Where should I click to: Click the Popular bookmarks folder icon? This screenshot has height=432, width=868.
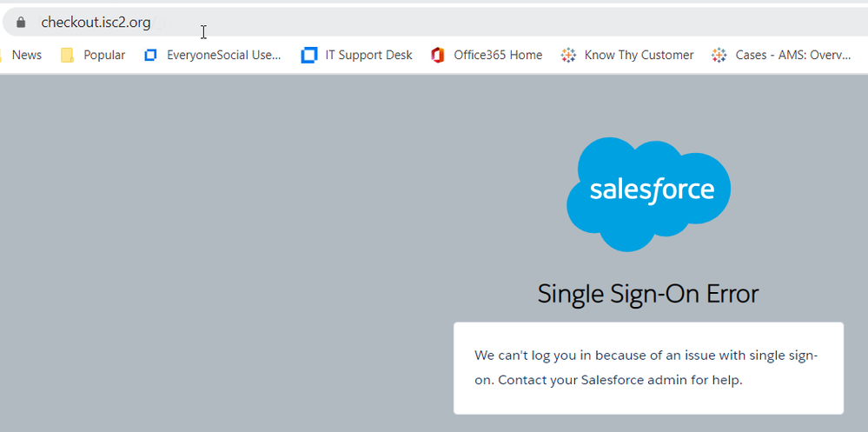(68, 55)
